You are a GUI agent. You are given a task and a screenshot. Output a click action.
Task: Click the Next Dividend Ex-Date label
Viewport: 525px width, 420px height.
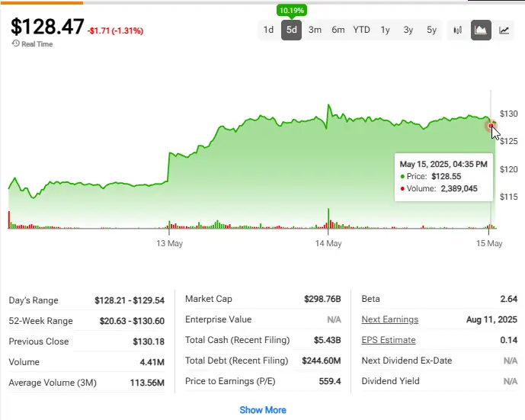pyautogui.click(x=407, y=361)
